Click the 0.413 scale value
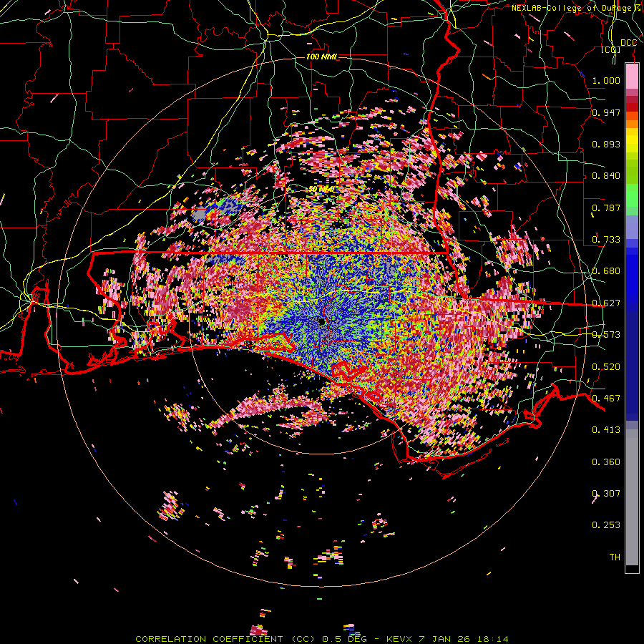The width and height of the screenshot is (644, 644). coord(606,429)
